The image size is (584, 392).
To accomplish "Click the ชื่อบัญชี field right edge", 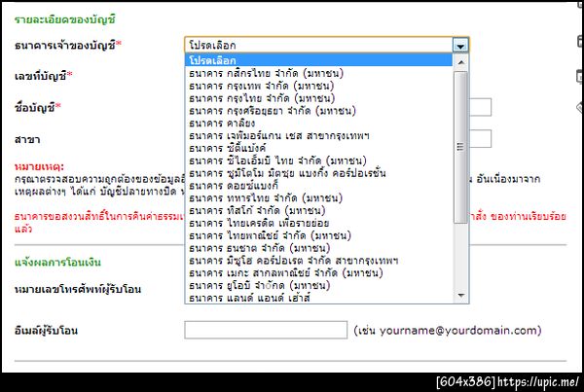I will pyautogui.click(x=481, y=107).
